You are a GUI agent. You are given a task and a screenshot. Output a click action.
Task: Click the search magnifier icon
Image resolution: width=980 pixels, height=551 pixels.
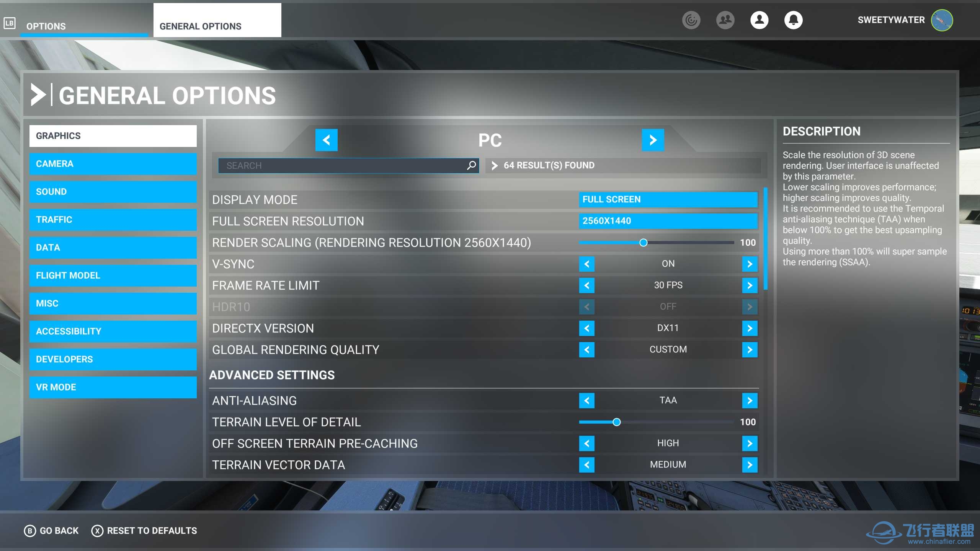[471, 165]
